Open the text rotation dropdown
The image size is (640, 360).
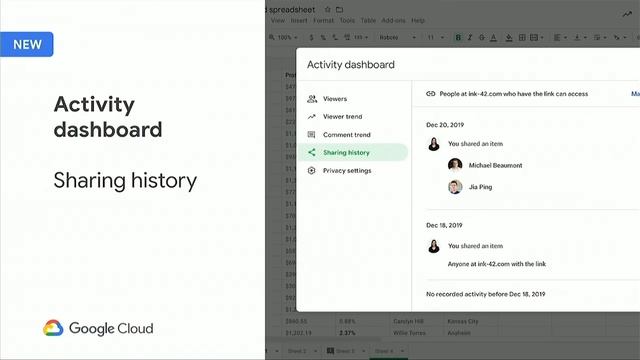[x=620, y=38]
